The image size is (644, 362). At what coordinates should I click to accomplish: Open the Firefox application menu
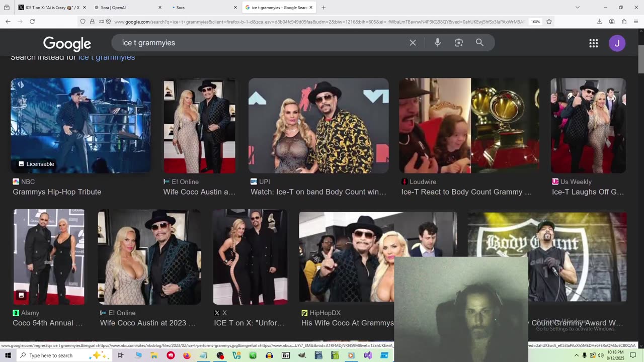coord(636,22)
